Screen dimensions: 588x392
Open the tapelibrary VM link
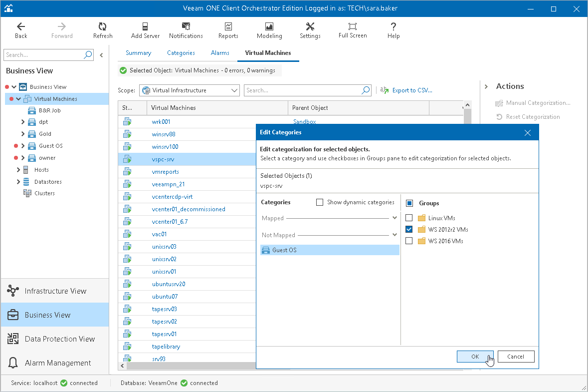coord(166,347)
